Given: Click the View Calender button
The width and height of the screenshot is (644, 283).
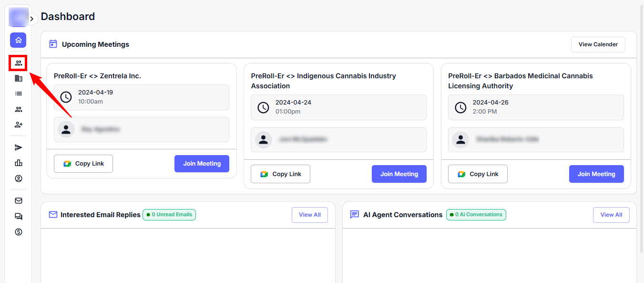Looking at the screenshot, I should click(x=598, y=44).
